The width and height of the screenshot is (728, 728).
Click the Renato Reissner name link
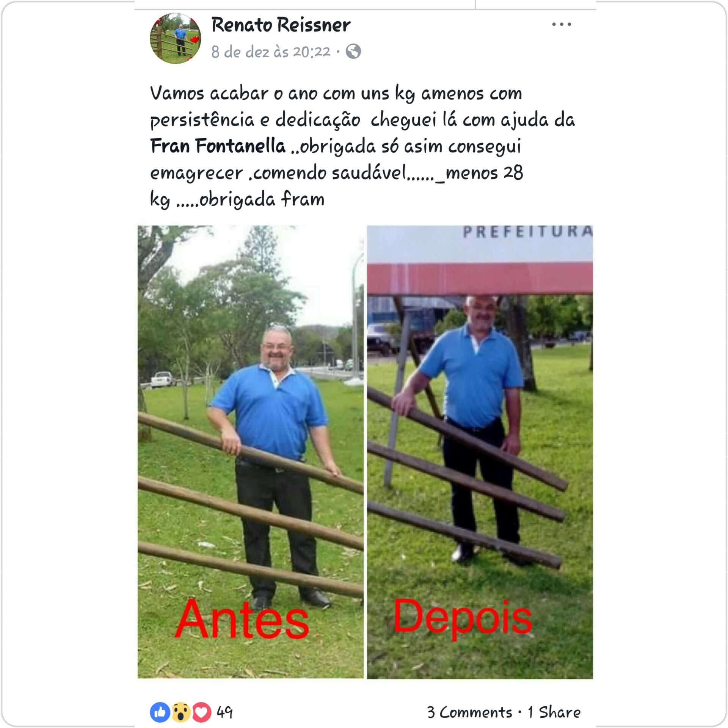[281, 25]
